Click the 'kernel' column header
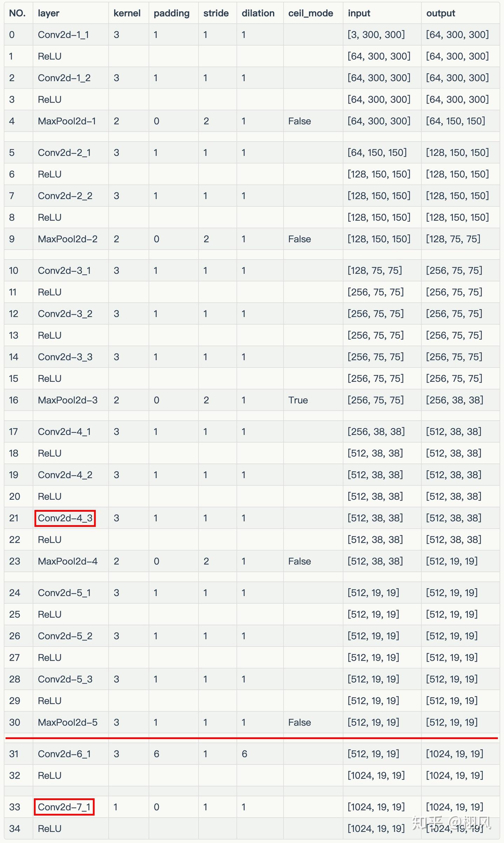Viewport: 504px width, 843px height. click(x=127, y=13)
